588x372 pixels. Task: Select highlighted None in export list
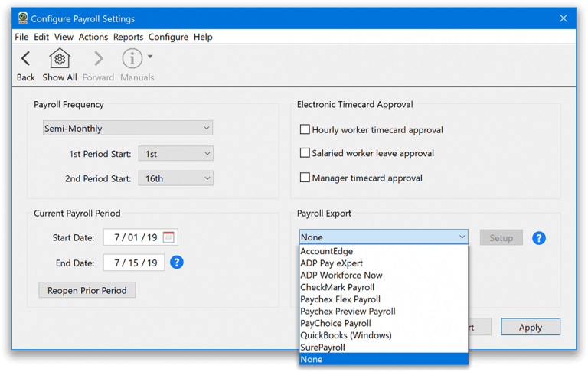point(384,359)
